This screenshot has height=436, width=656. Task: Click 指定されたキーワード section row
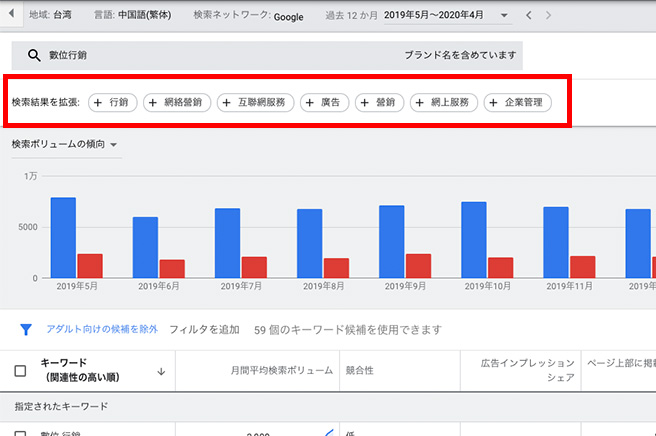coord(328,406)
